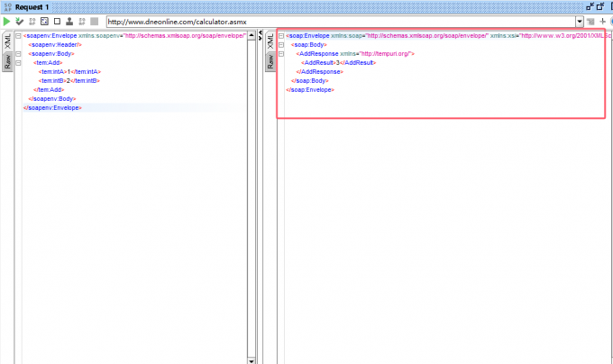Screen dimensions: 613x364
Task: Collapse the AddResponse node in response
Action: pyautogui.click(x=281, y=54)
